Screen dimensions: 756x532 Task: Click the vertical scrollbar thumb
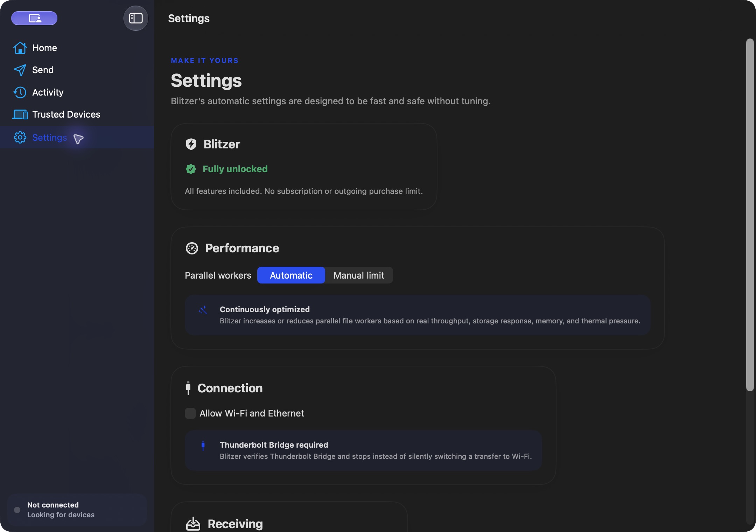tap(750, 215)
